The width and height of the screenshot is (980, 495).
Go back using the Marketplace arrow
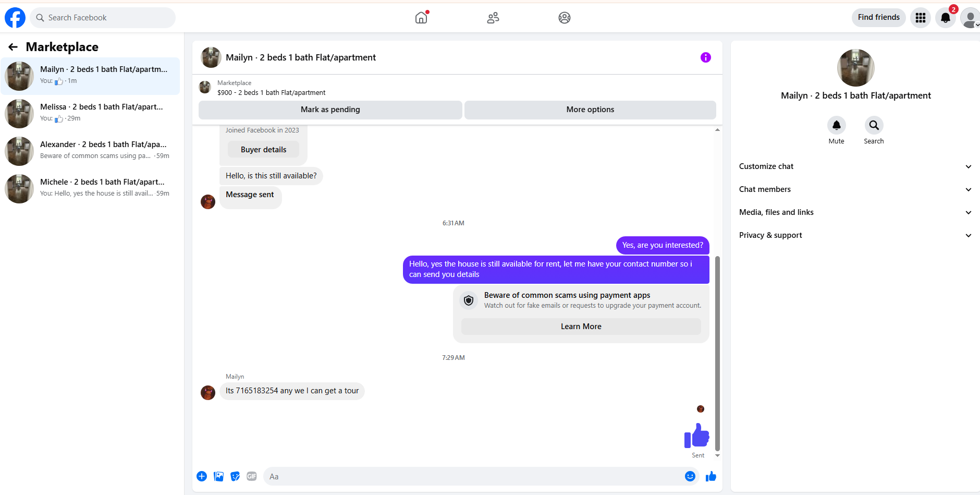point(13,47)
